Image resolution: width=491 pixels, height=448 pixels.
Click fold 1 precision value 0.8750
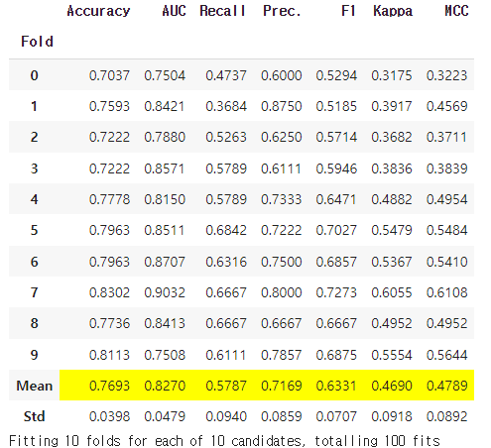[x=282, y=106]
